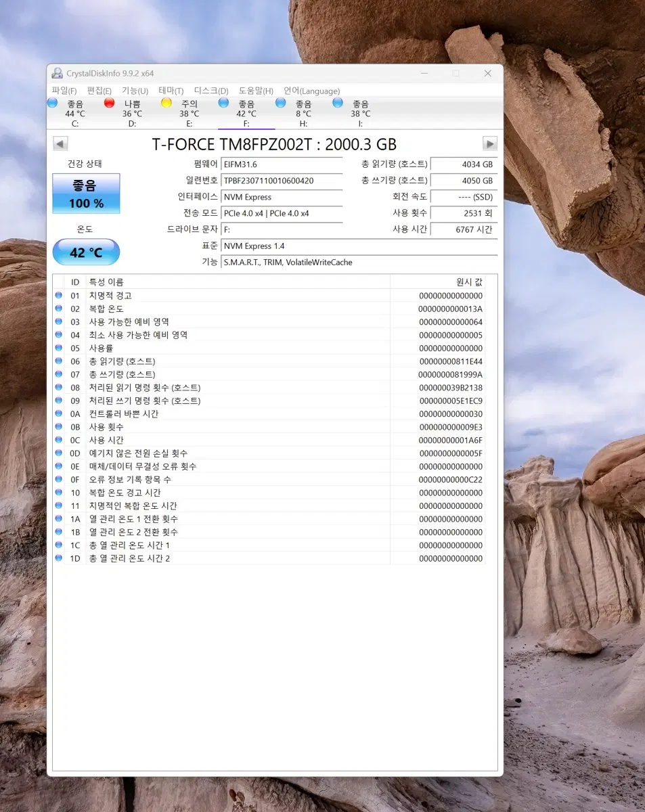This screenshot has height=812, width=645.
Task: Select the row 1B 열 관리 온도 2 전환 횟수
Action: click(269, 532)
